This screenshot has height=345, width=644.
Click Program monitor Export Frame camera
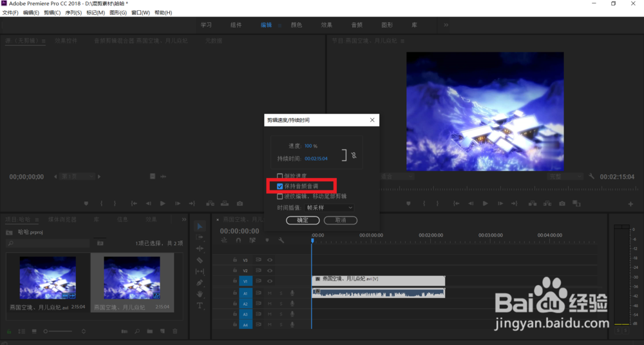pyautogui.click(x=562, y=204)
